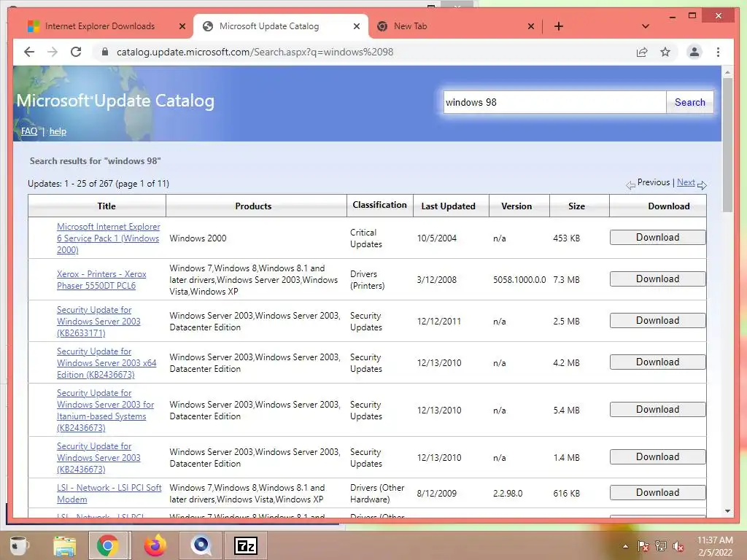
Task: Launch Firefox from the taskbar
Action: point(155,545)
